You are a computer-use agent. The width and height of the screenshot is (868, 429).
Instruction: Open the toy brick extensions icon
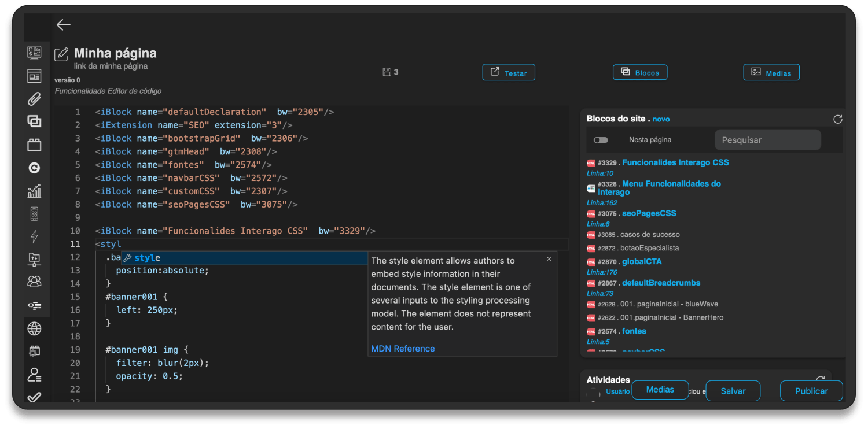[x=34, y=145]
